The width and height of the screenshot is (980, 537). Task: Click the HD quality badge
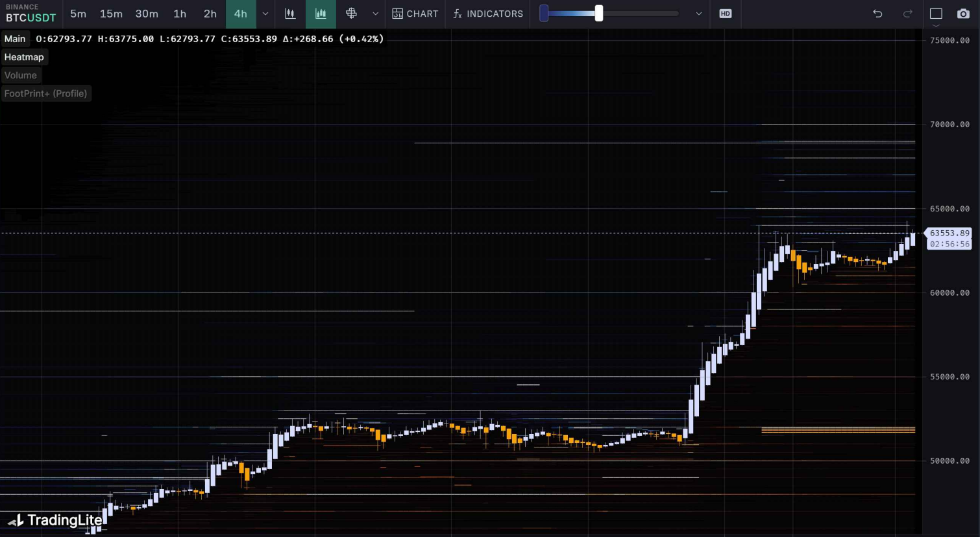[725, 14]
